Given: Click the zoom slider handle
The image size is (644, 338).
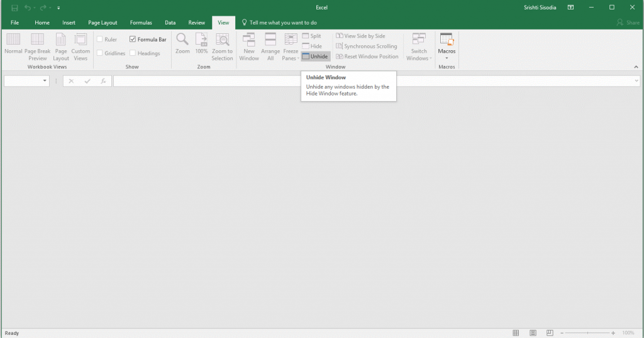Looking at the screenshot, I should point(587,333).
